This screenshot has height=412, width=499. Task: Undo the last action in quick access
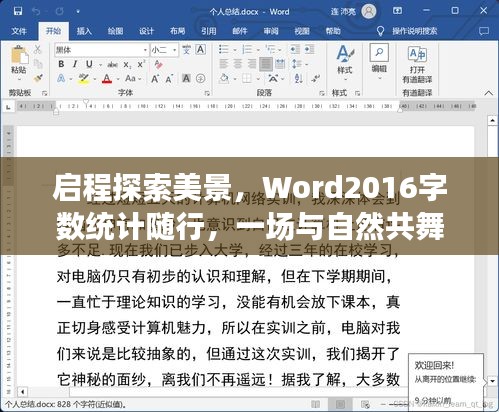click(x=36, y=11)
